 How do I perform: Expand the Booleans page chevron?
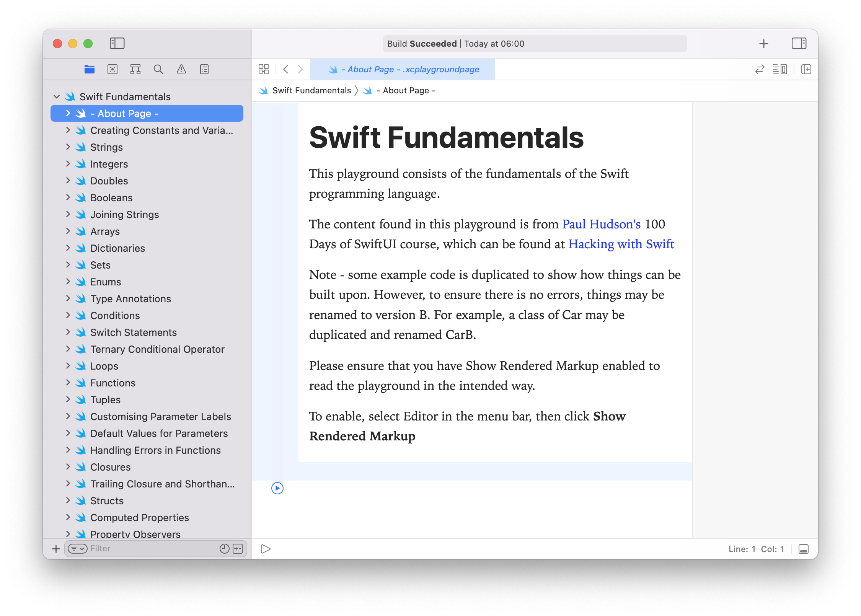(68, 197)
